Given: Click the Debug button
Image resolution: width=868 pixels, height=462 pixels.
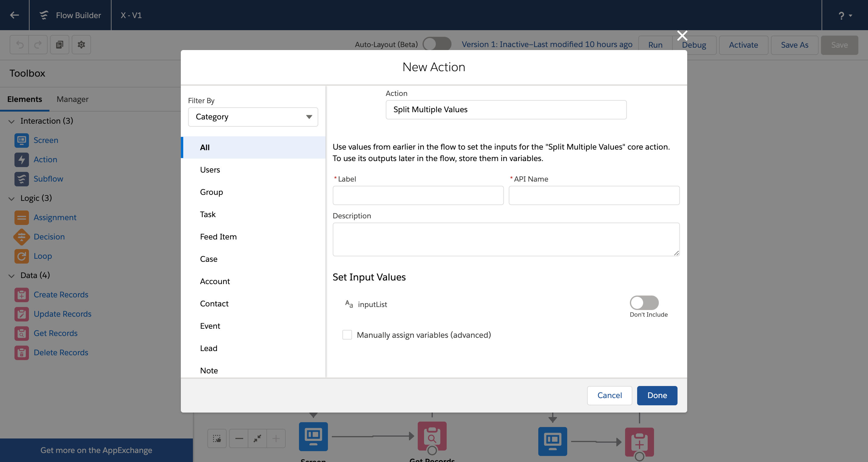Looking at the screenshot, I should point(694,45).
